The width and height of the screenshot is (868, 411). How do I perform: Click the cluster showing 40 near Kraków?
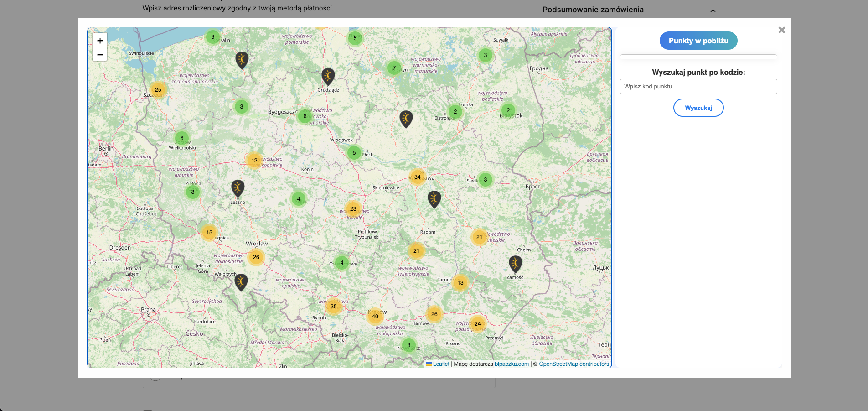coord(375,315)
